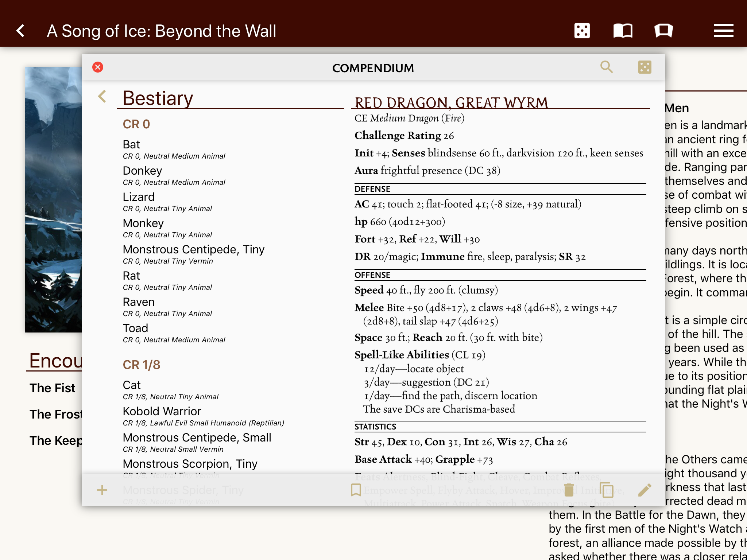The width and height of the screenshot is (747, 560).
Task: Delete entry using the trash icon
Action: click(x=569, y=490)
